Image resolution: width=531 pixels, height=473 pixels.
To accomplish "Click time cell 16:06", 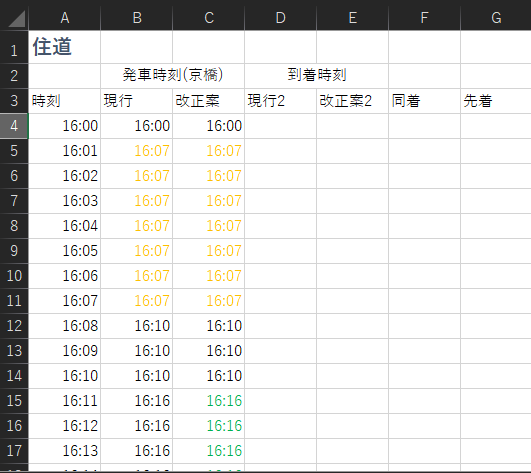I will (65, 276).
